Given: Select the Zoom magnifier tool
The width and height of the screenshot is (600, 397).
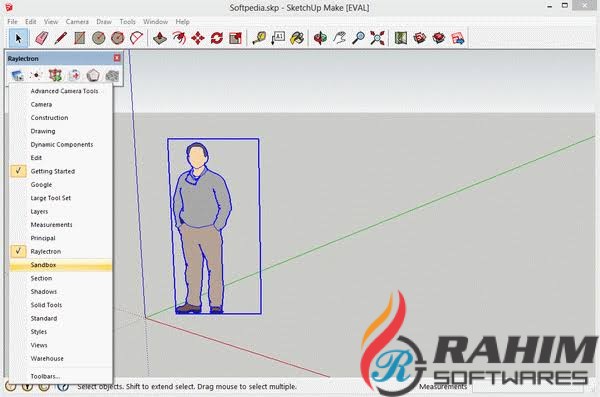Looking at the screenshot, I should pyautogui.click(x=358, y=38).
